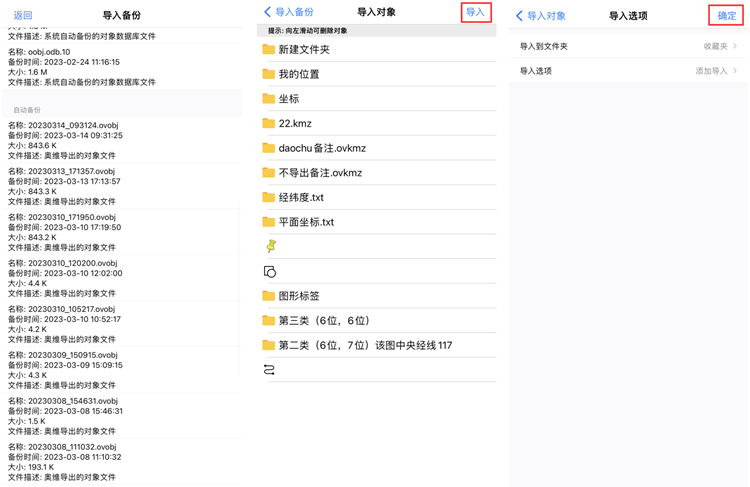The image size is (750, 487).
Task: Tap 返回 in the backup list header
Action: point(22,15)
